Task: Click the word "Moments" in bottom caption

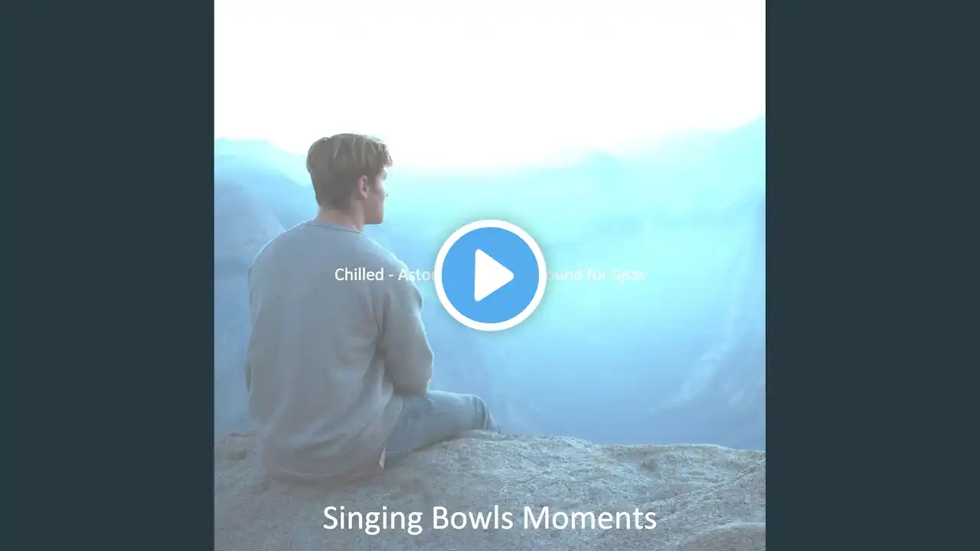Action: pos(590,518)
